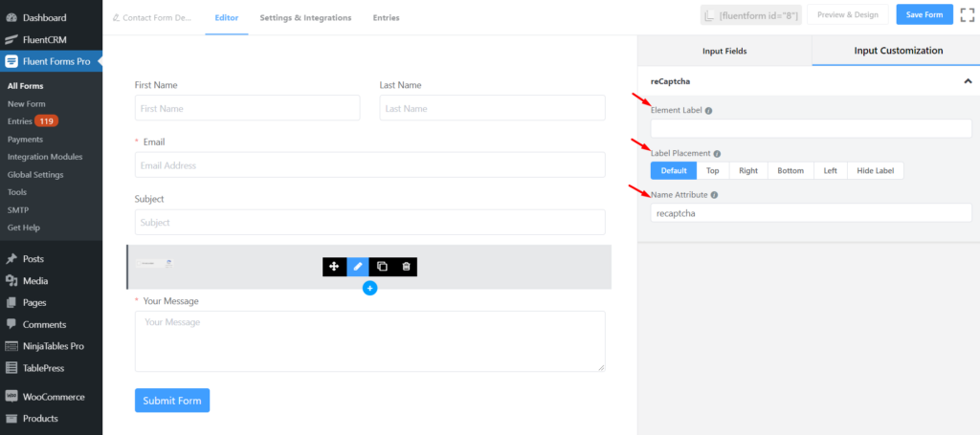Click the Pages icon in sidebar
This screenshot has height=435, width=980.
[11, 303]
